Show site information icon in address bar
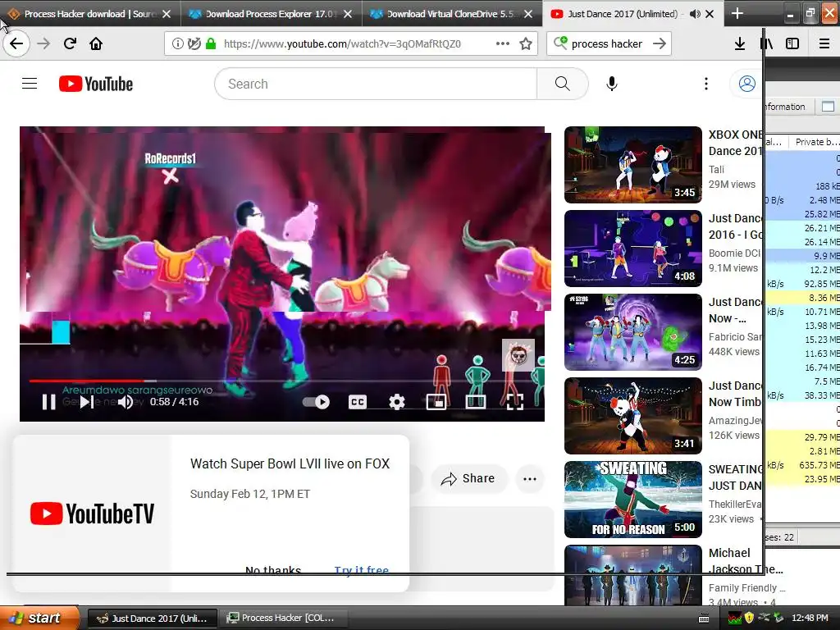The height and width of the screenshot is (630, 840). [x=177, y=44]
